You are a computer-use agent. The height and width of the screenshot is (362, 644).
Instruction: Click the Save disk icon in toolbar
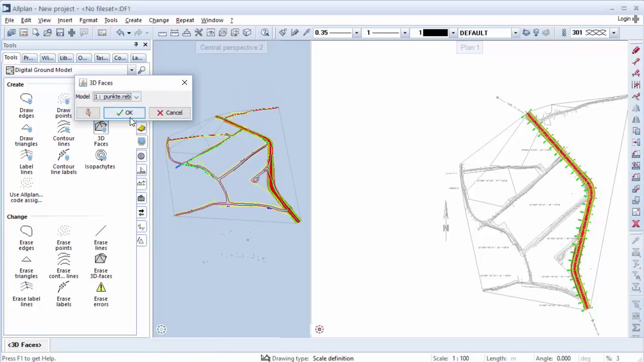[60, 33]
